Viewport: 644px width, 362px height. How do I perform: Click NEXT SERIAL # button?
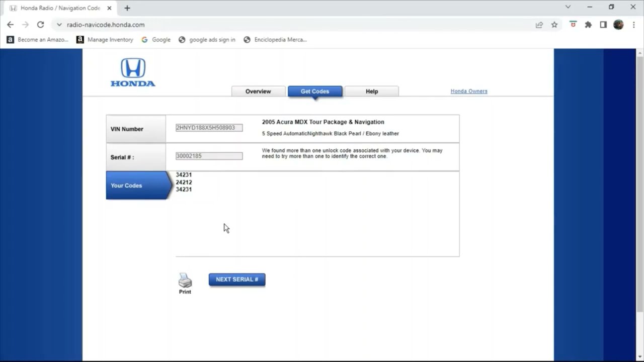pos(237,280)
